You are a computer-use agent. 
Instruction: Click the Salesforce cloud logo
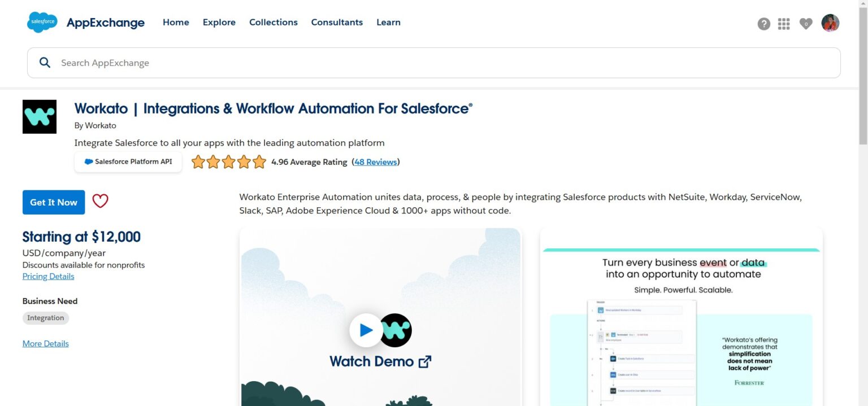(x=42, y=23)
